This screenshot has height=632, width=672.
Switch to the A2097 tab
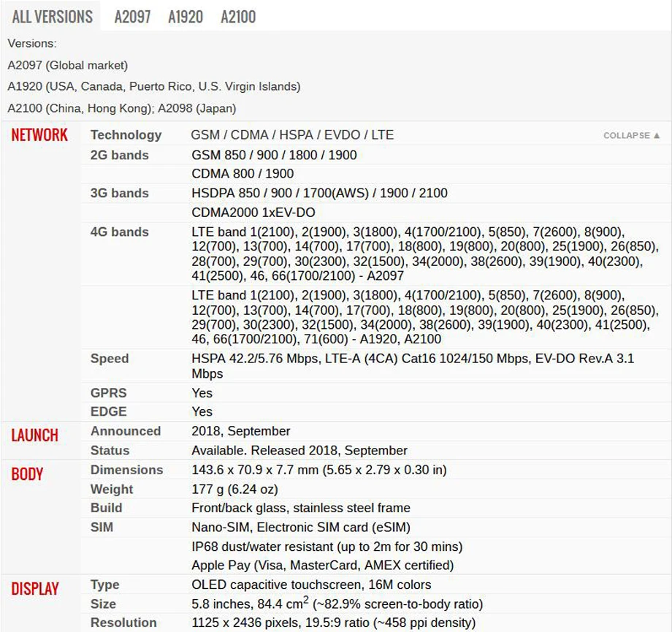(132, 17)
